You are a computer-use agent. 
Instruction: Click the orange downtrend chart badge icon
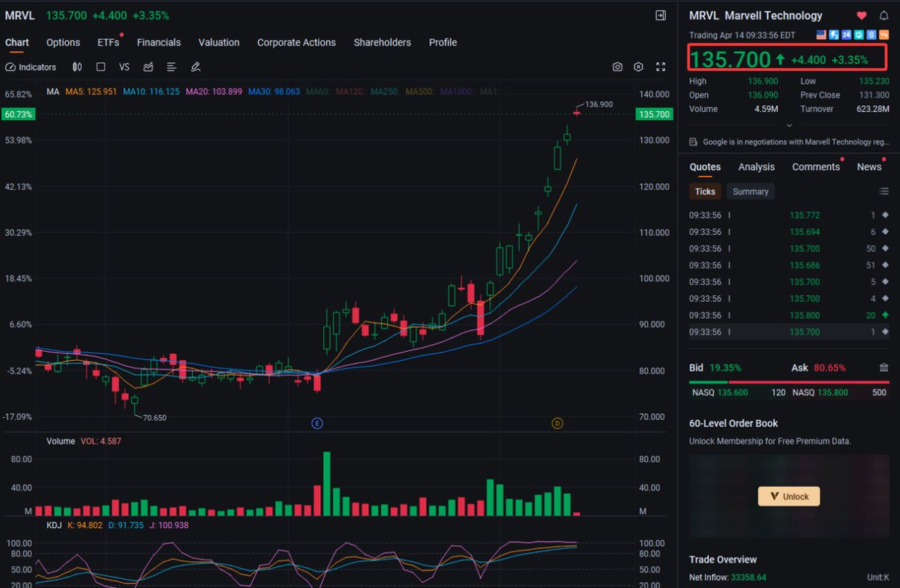(x=884, y=34)
